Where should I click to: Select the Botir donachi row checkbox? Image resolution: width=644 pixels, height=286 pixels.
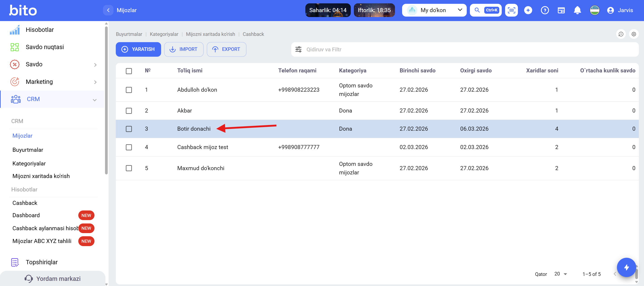tap(129, 129)
